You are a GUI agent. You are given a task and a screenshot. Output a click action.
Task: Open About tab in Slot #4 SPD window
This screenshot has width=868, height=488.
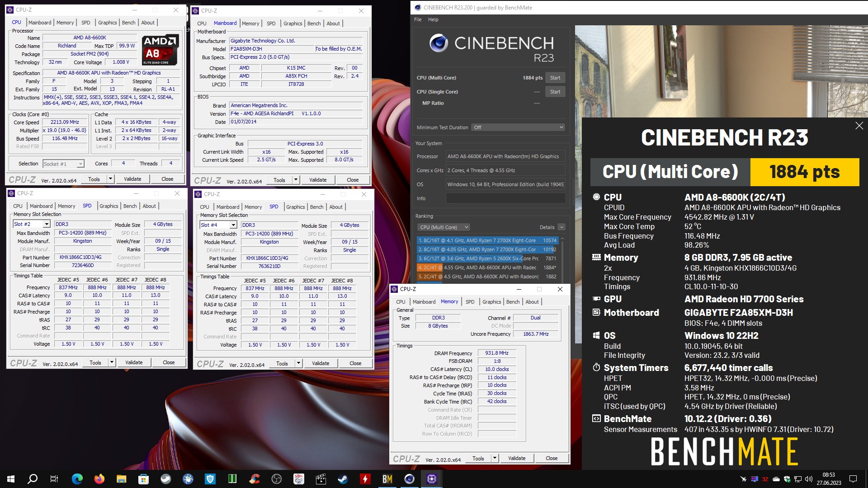point(336,207)
